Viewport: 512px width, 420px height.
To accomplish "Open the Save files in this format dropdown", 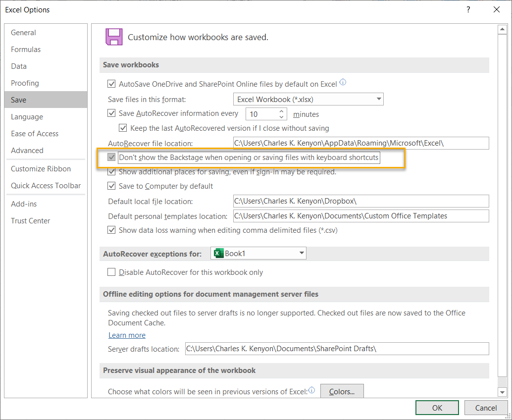I will click(308, 99).
